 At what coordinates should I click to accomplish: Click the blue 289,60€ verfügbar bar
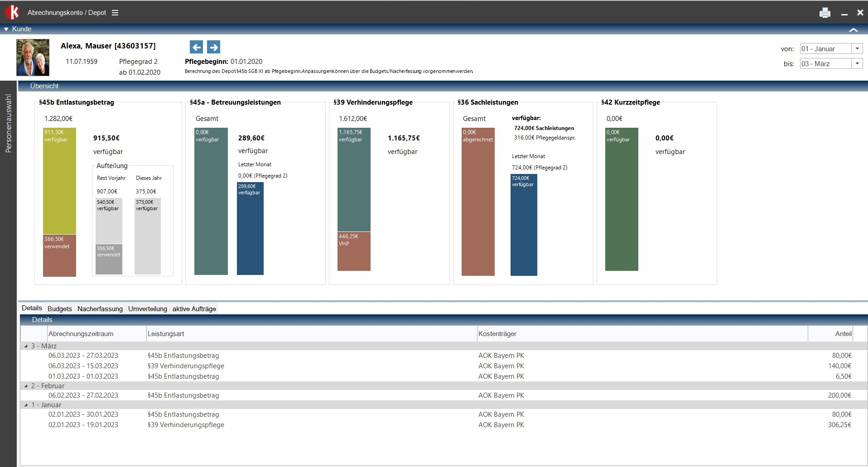click(250, 229)
